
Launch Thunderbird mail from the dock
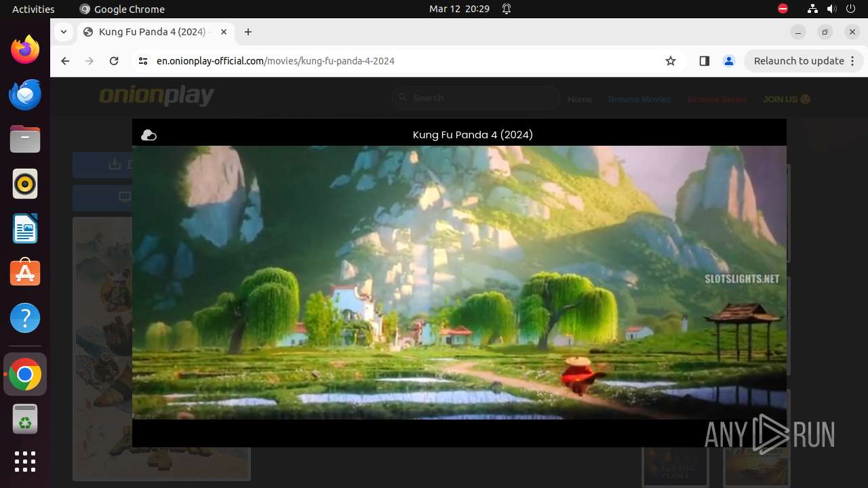25,94
